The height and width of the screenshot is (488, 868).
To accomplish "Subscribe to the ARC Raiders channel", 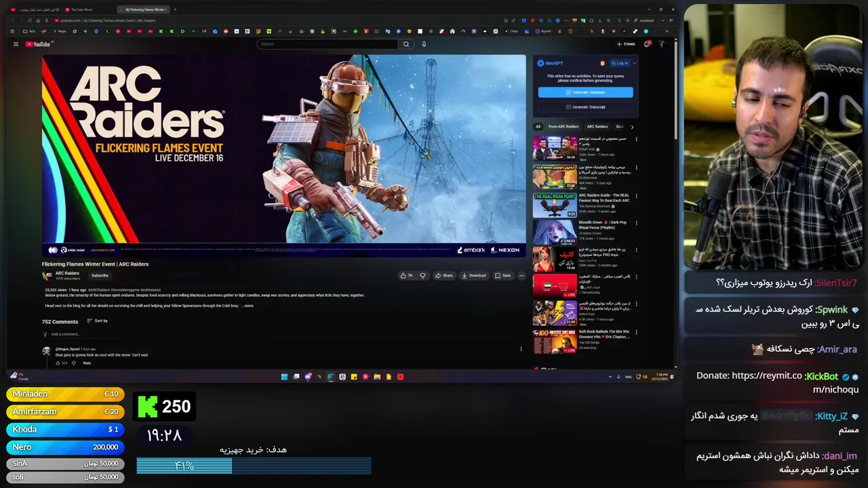I will (100, 276).
